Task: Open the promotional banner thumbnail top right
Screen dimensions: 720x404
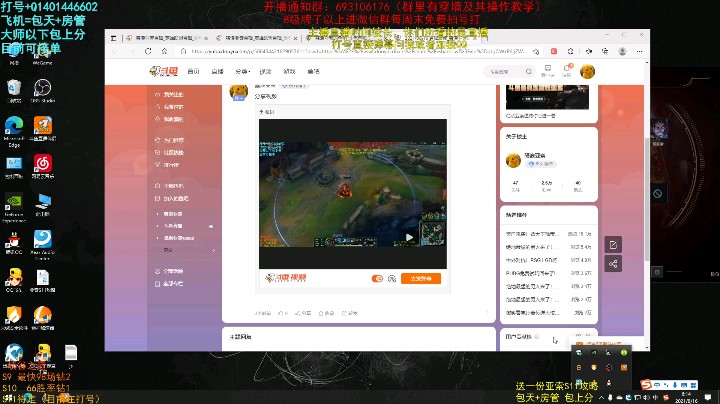Action: (x=547, y=97)
